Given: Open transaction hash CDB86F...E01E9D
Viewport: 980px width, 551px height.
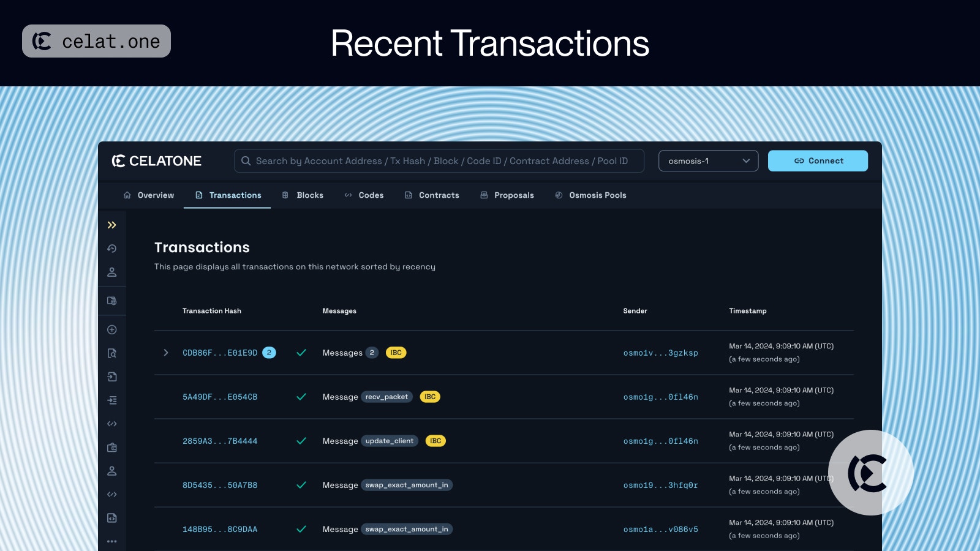Looking at the screenshot, I should [220, 353].
